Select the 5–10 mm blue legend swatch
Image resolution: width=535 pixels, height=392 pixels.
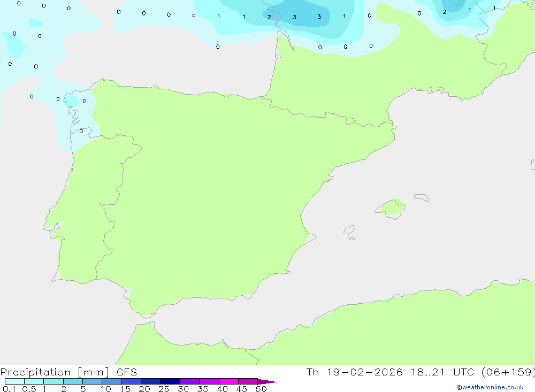tap(92, 381)
